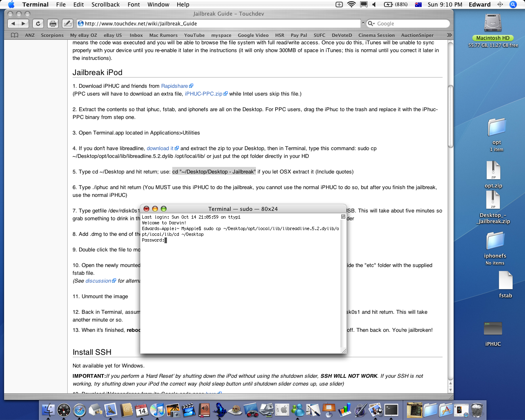Screen dimensions: 525x420
Task: Open iPhoto from the Dock
Action: (x=173, y=410)
